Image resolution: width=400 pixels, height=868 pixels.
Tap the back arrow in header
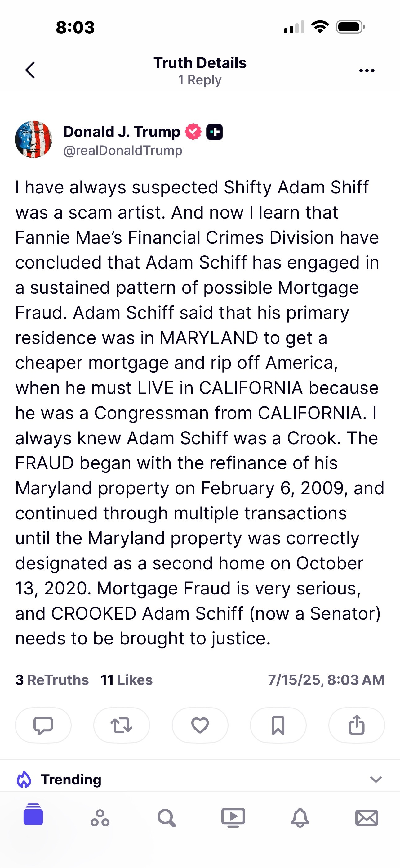tap(30, 70)
